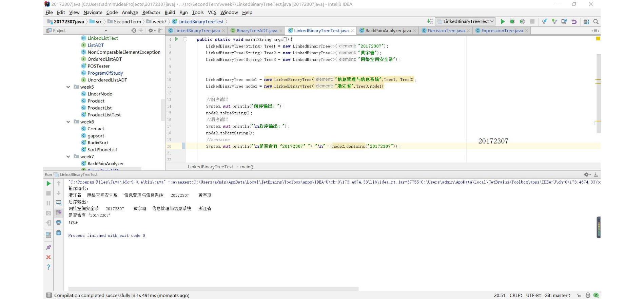Click the purple Revert arrow icon
The image size is (644, 299).
(574, 21)
